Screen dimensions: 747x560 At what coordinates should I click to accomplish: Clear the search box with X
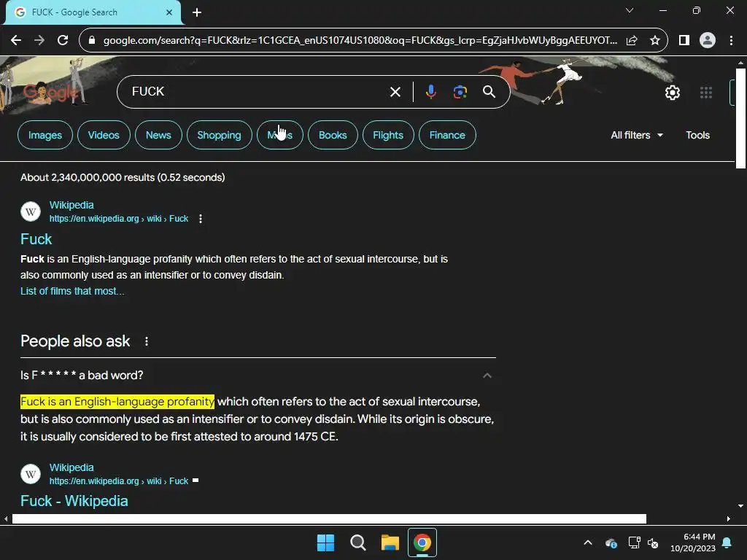395,92
